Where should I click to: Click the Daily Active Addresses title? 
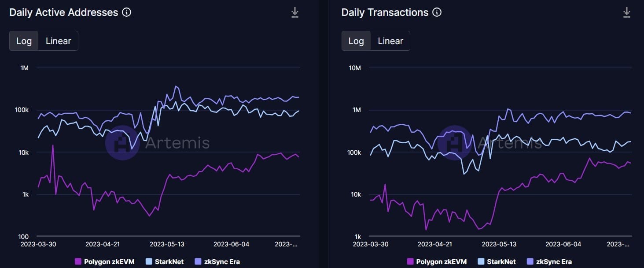click(x=64, y=12)
